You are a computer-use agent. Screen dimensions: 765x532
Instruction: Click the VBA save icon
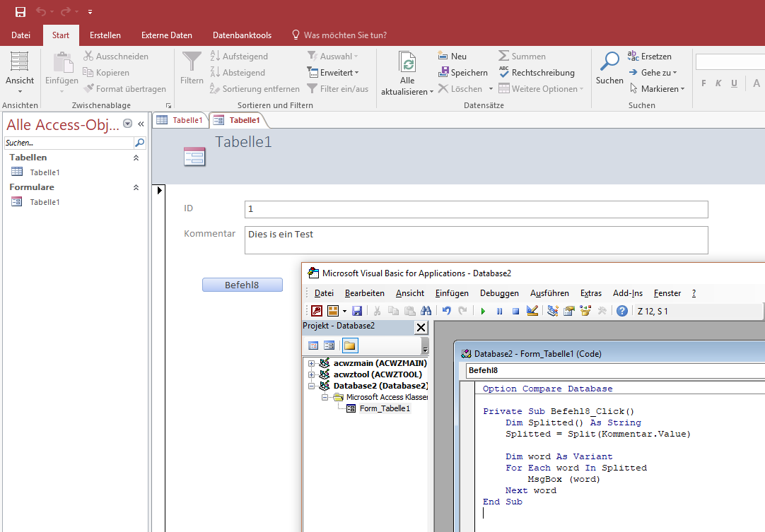[x=357, y=311]
